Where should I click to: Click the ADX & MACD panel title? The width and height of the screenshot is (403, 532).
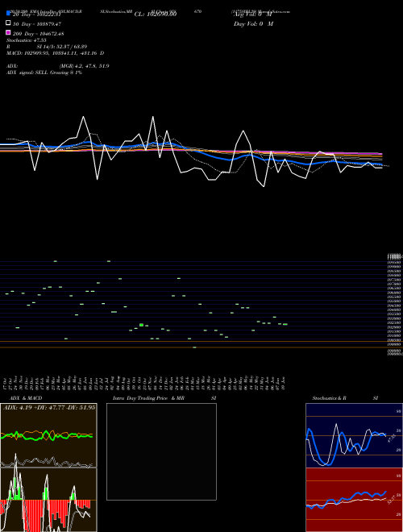pyautogui.click(x=26, y=398)
